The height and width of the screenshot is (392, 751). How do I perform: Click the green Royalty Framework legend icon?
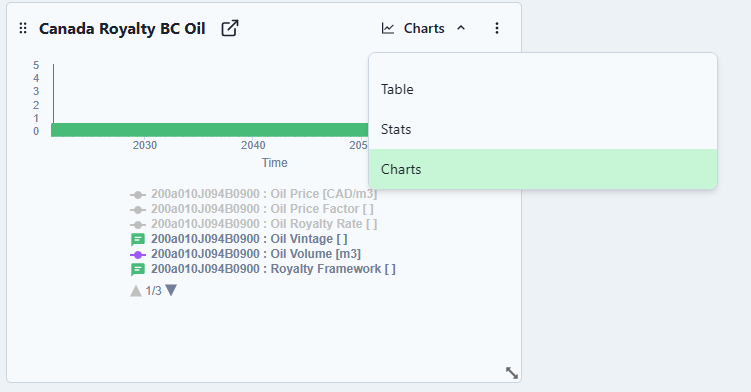(x=138, y=269)
